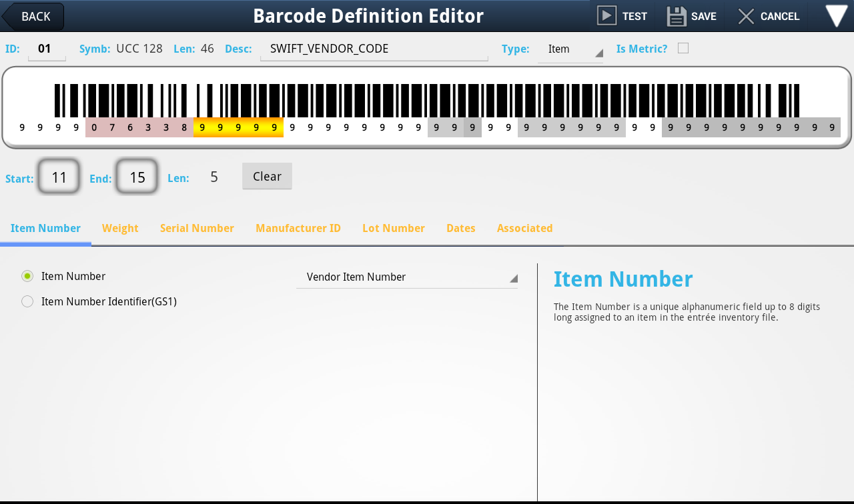Click the Item Number heading text
The width and height of the screenshot is (854, 504).
coord(623,279)
